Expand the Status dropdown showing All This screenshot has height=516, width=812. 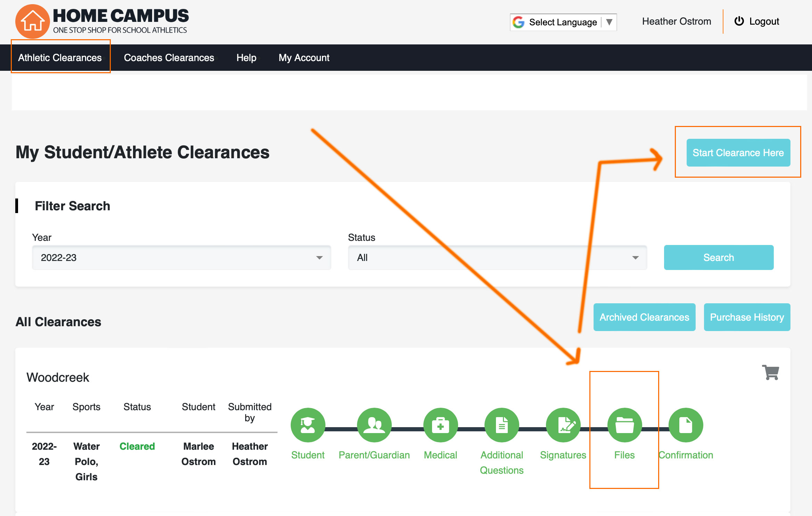tap(497, 257)
